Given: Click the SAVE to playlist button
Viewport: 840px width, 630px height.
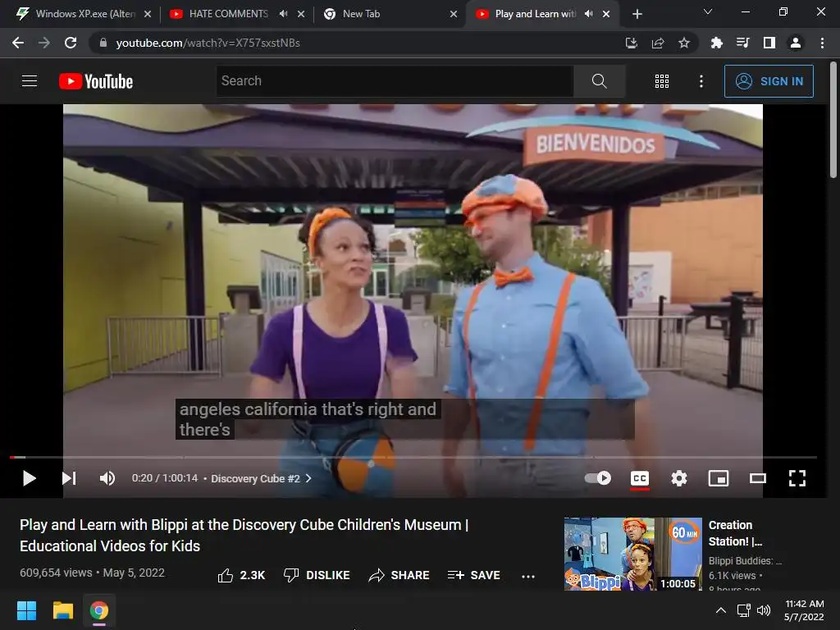Looking at the screenshot, I should tap(473, 575).
